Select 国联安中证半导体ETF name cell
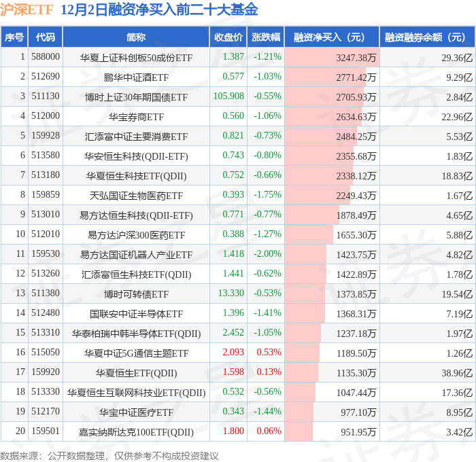This screenshot has width=476, height=462. (136, 314)
